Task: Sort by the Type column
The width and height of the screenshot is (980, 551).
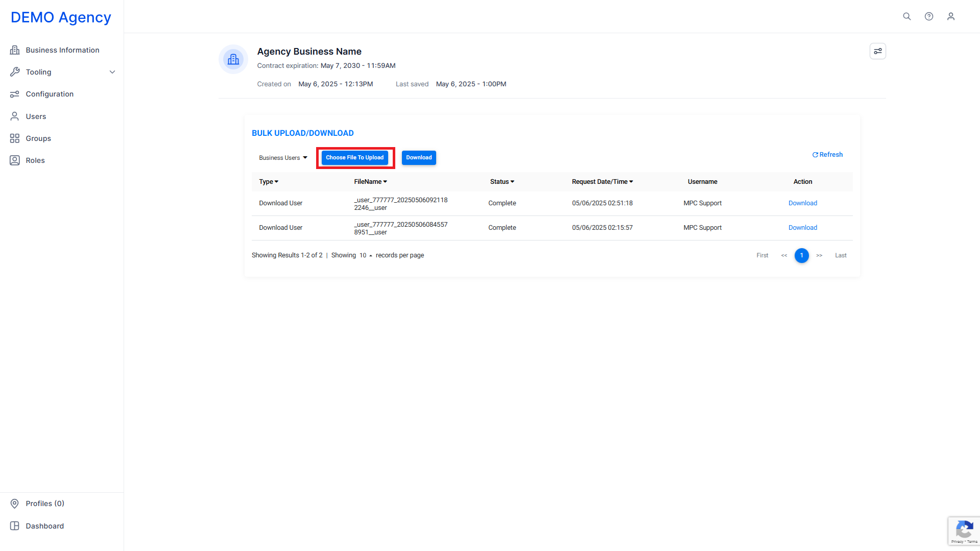Action: (x=269, y=182)
